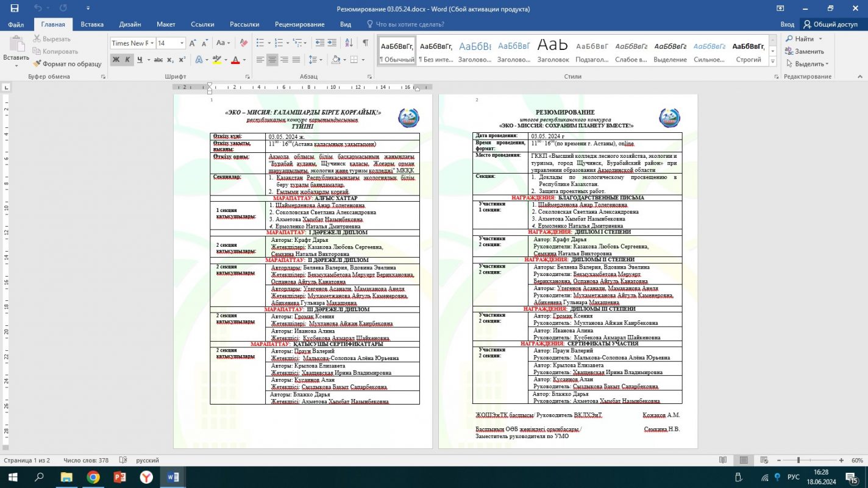Toggle strikethrough formatting
Image resolution: width=868 pixels, height=488 pixels.
point(158,60)
